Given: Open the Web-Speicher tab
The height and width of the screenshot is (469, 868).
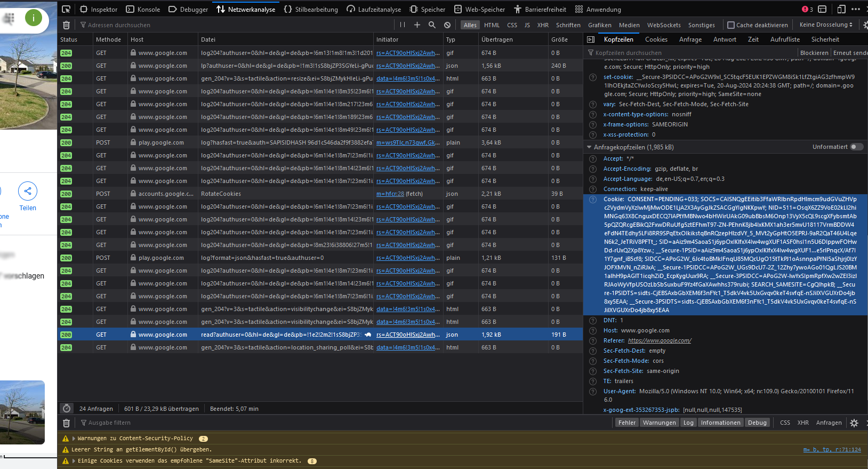Looking at the screenshot, I should 479,9.
